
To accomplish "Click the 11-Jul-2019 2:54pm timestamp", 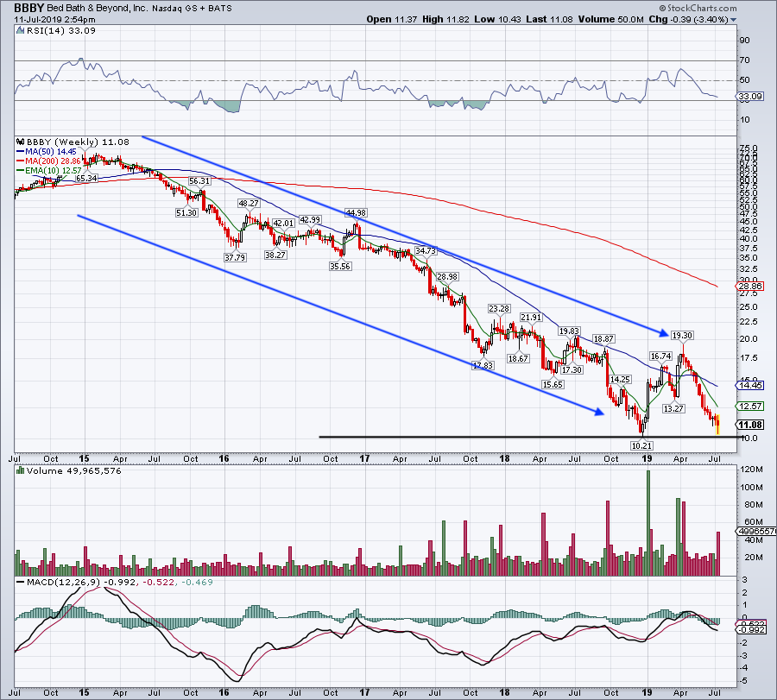I will 54,20.
